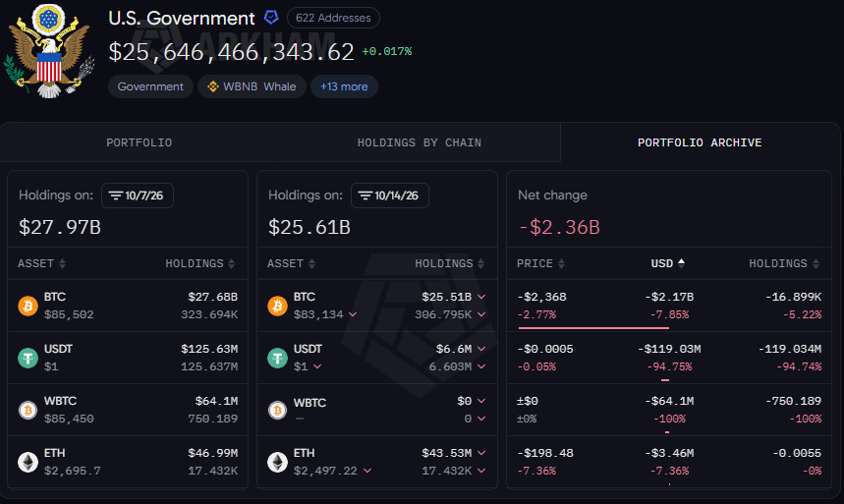
Task: Sort 10/7/26 panel by ASSET
Action: [x=41, y=263]
